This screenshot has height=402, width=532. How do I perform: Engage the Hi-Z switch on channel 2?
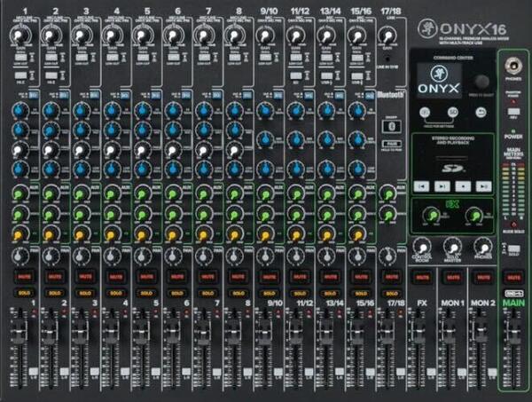coord(51,75)
